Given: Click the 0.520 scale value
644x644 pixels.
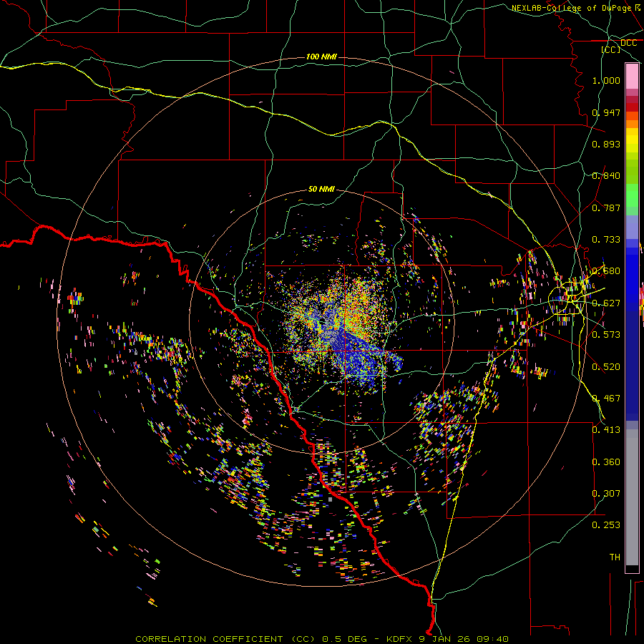Looking at the screenshot, I should point(606,367).
